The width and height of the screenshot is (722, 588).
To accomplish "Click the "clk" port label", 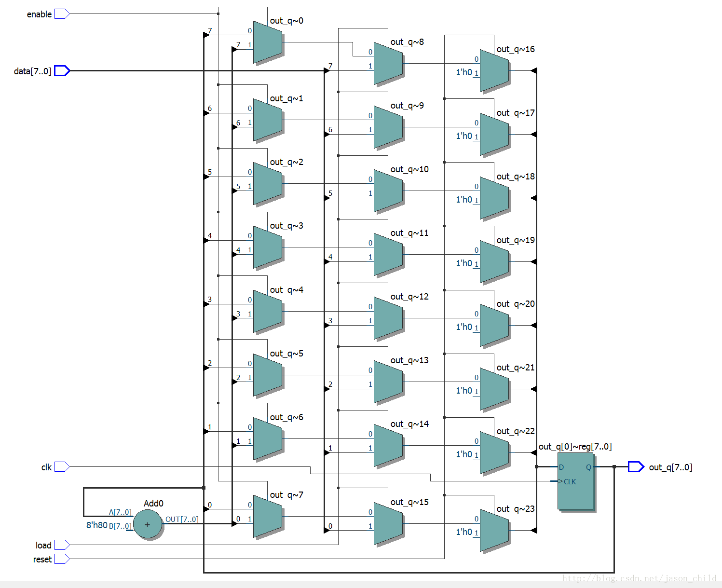I will [46, 467].
